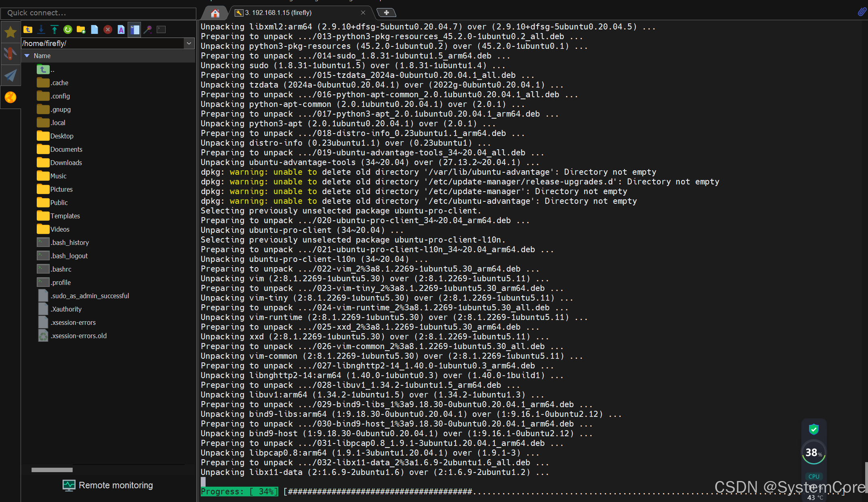Create new folder using toolbar icon
Screen dimensions: 868x502
coord(81,29)
